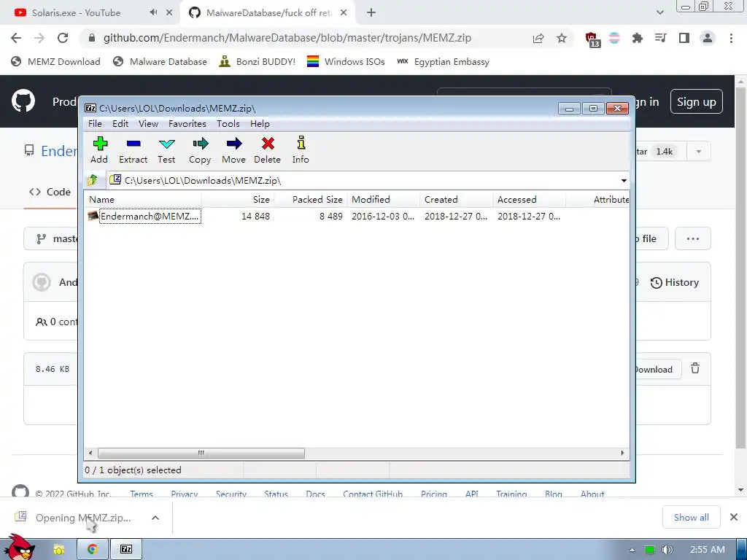Open the Edit menu in 7-Zip
The image size is (747, 560).
tap(120, 124)
